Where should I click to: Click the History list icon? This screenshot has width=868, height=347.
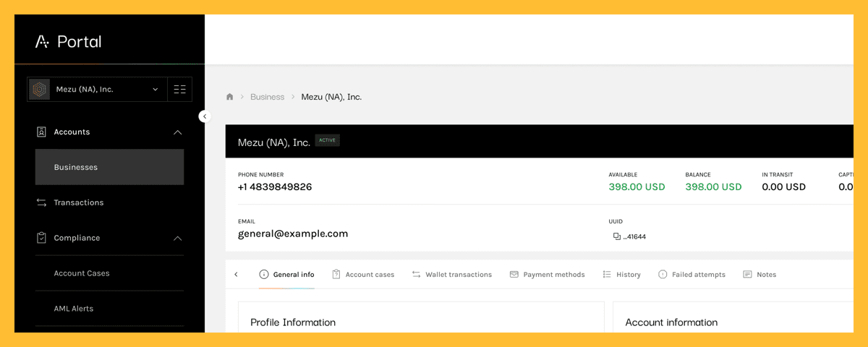point(607,275)
